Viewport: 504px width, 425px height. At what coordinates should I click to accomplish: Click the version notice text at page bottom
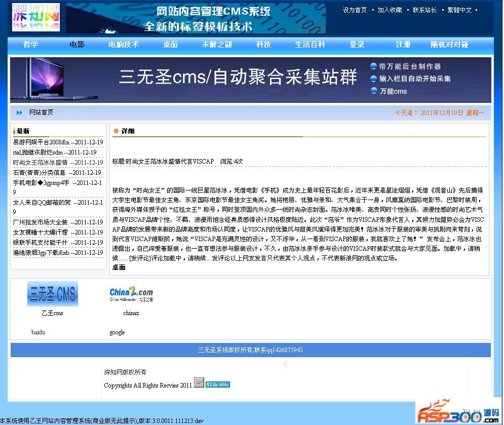pos(102,420)
